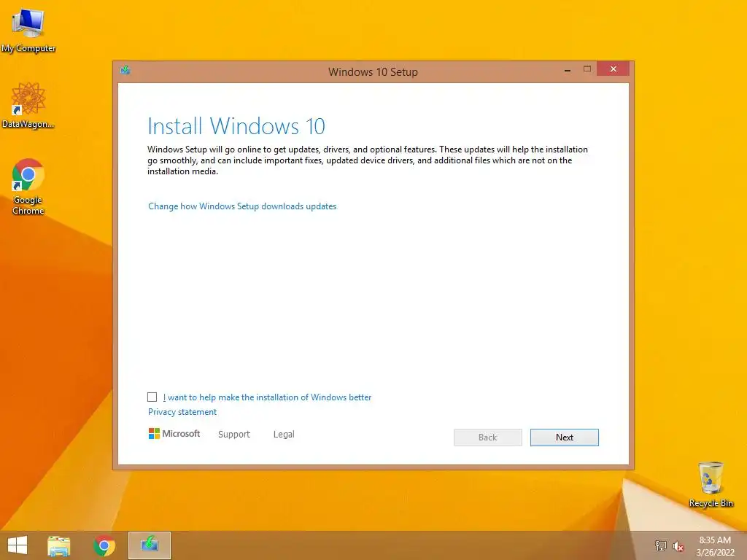
Task: Check the help make installation better box
Action: 152,397
